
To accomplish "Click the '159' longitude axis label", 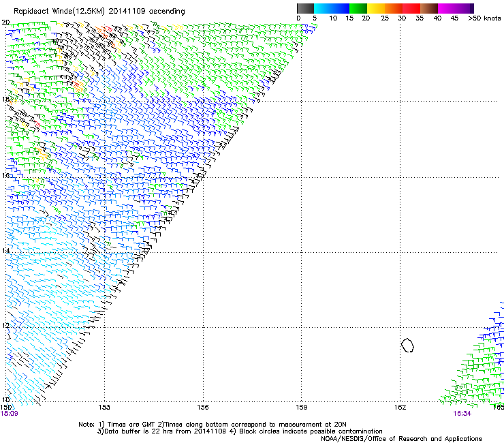I will point(301,408).
